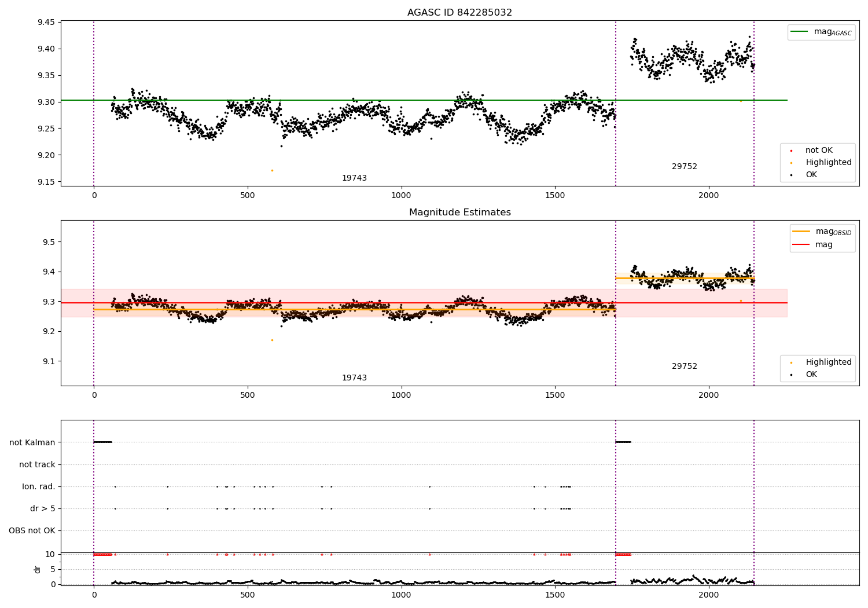This screenshot has width=868, height=608.
Task: Click the highlighted orange outlier point in middle plot
Action: click(x=272, y=340)
